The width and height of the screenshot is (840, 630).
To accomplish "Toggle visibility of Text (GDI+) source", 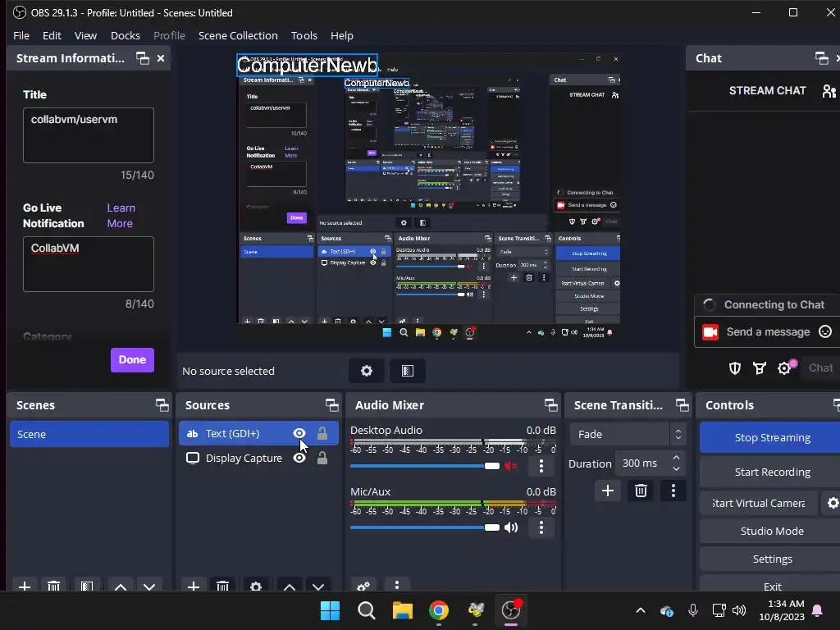I will [299, 433].
